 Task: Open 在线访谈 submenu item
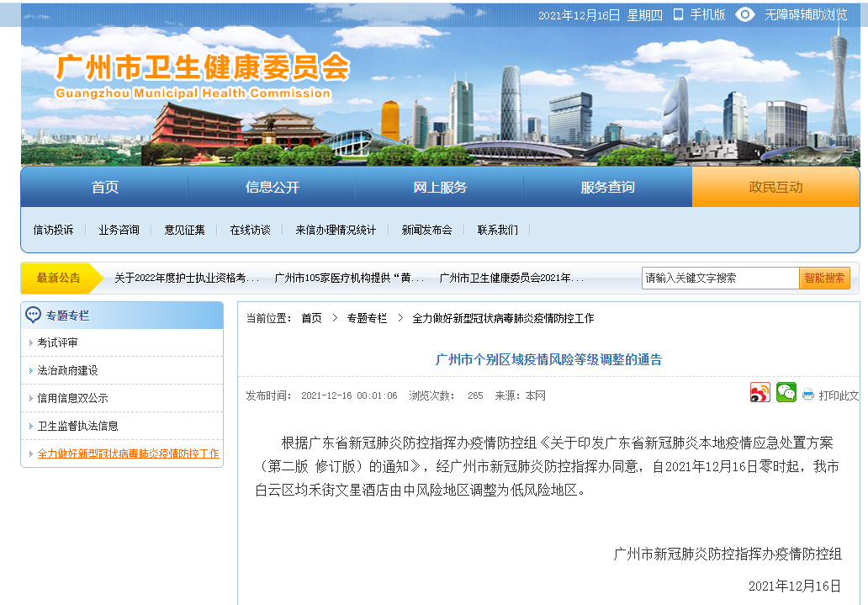click(250, 230)
